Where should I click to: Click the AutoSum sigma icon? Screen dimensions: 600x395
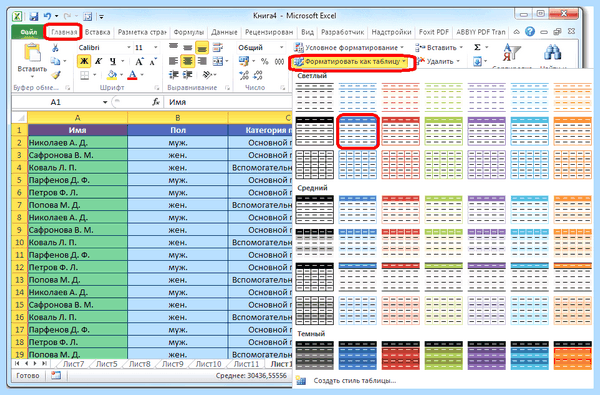tap(477, 47)
